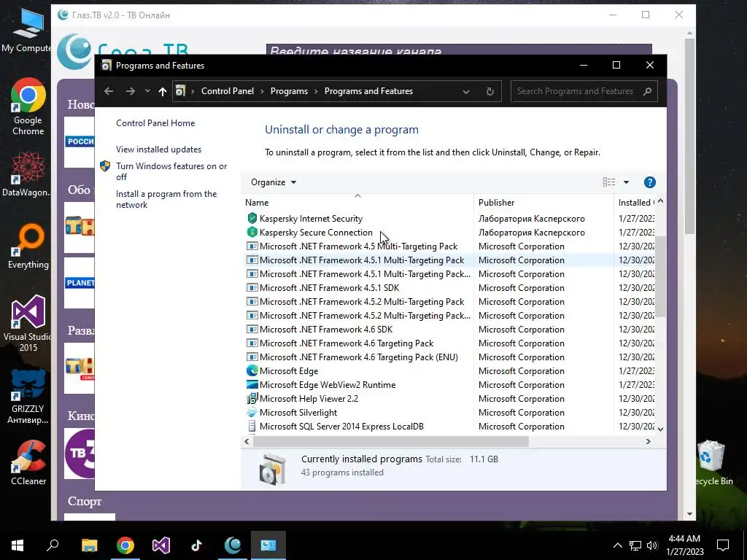
Task: Open volume control in system tray
Action: tap(652, 545)
